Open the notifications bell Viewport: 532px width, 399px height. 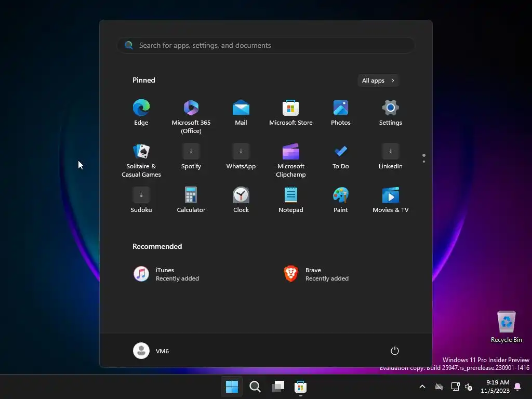pyautogui.click(x=518, y=387)
